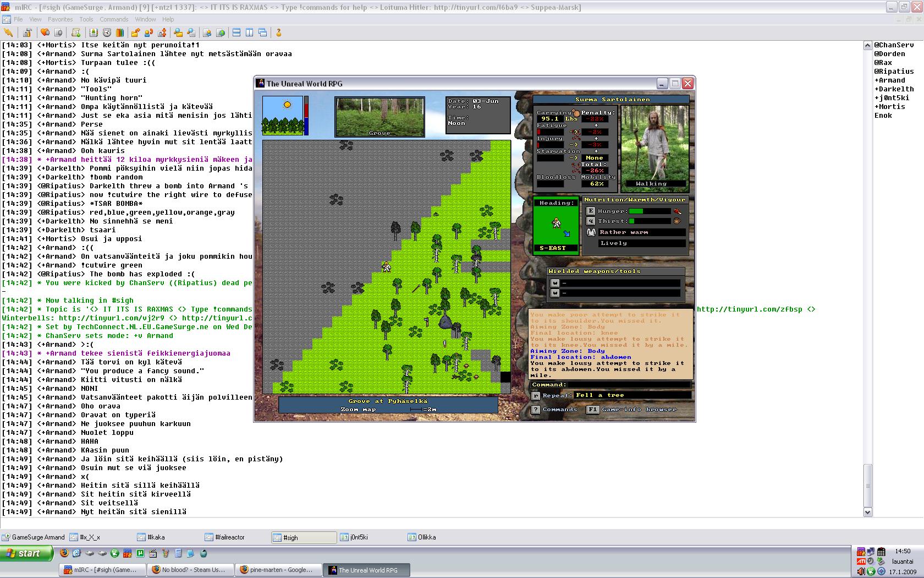Open mIRC Window menu

(x=145, y=19)
